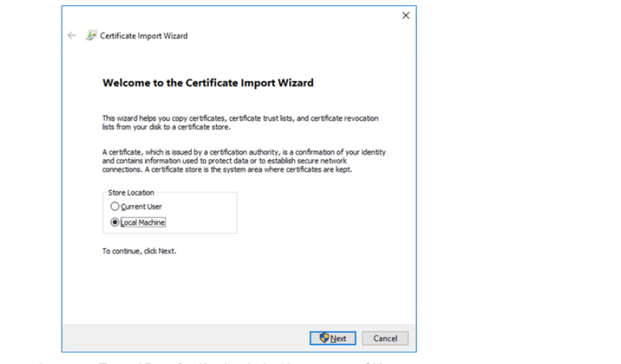Click the "Welcome to the Certificate Import Wizard" heading

point(208,83)
